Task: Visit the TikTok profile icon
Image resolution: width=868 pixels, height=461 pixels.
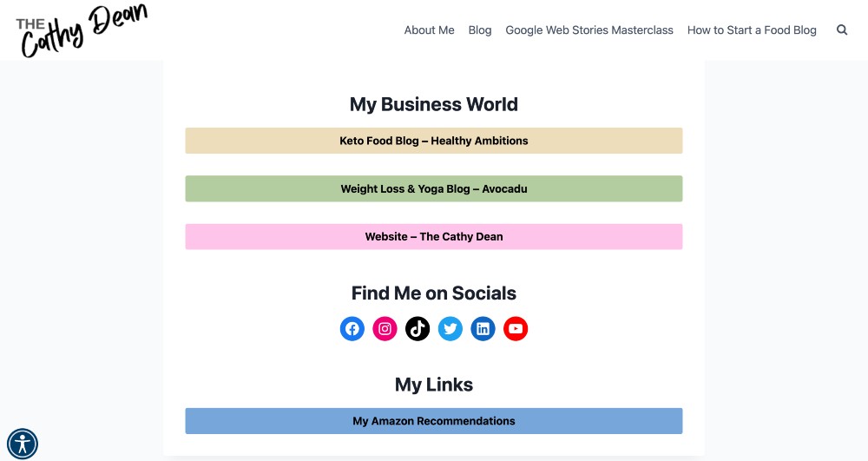Action: (418, 329)
